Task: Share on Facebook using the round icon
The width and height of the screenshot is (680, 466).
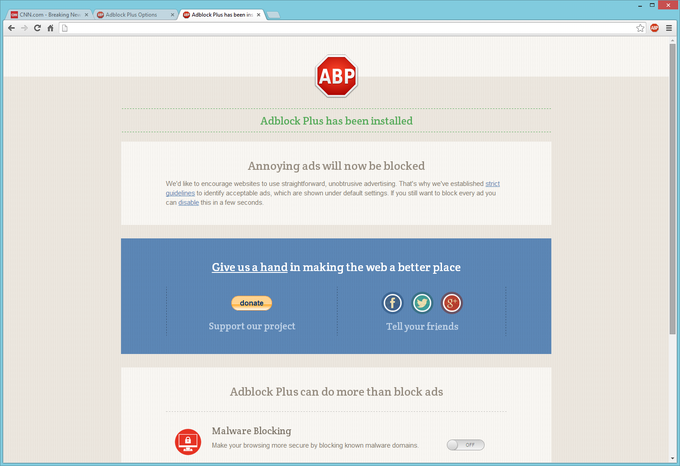Action: click(392, 303)
